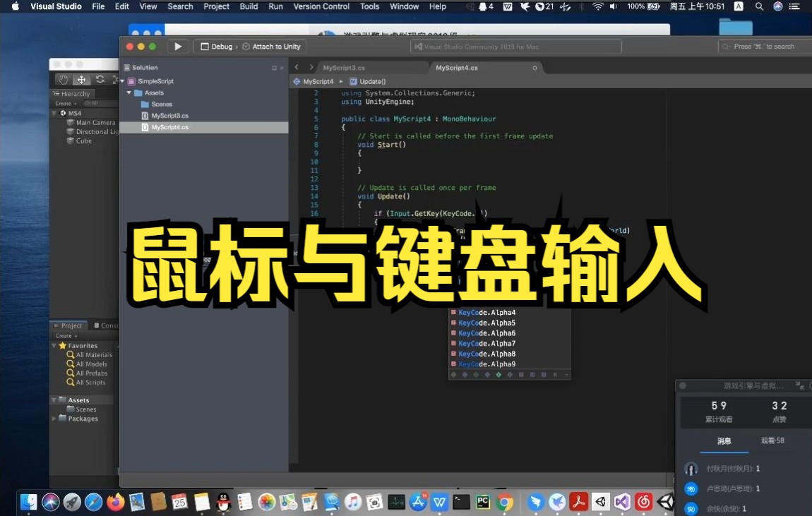Click the back navigation arrow in the editor
Image resolution: width=812 pixels, height=516 pixels.
coord(296,68)
